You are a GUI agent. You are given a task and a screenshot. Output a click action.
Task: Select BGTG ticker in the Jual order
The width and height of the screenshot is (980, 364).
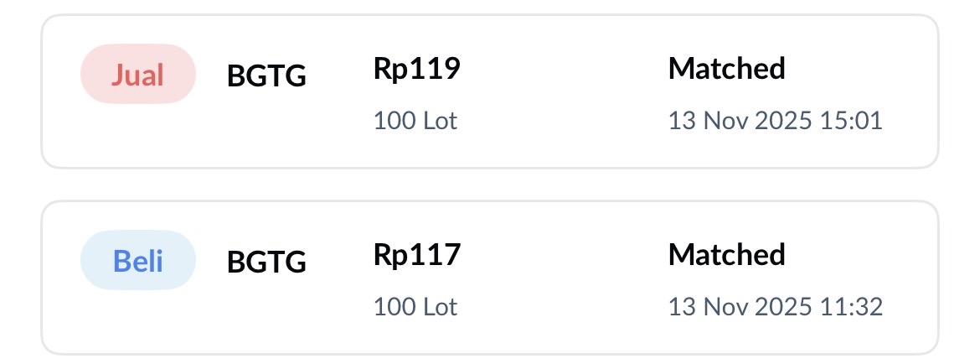click(266, 77)
